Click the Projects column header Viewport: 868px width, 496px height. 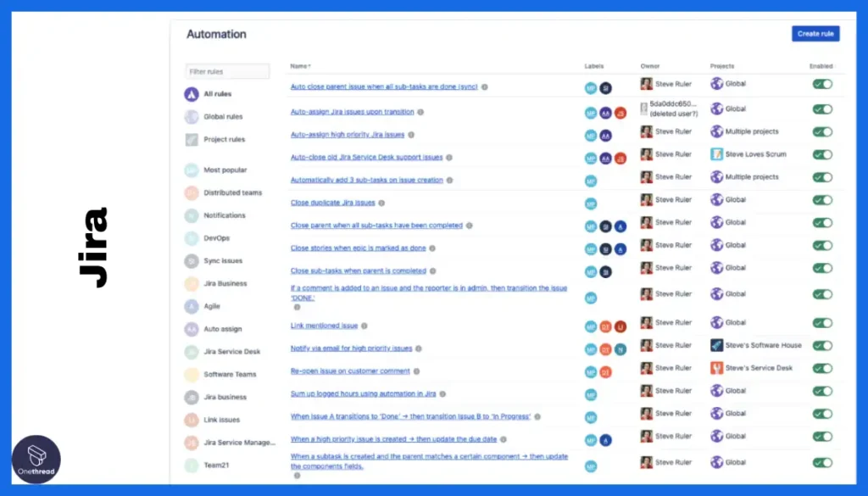(x=722, y=66)
